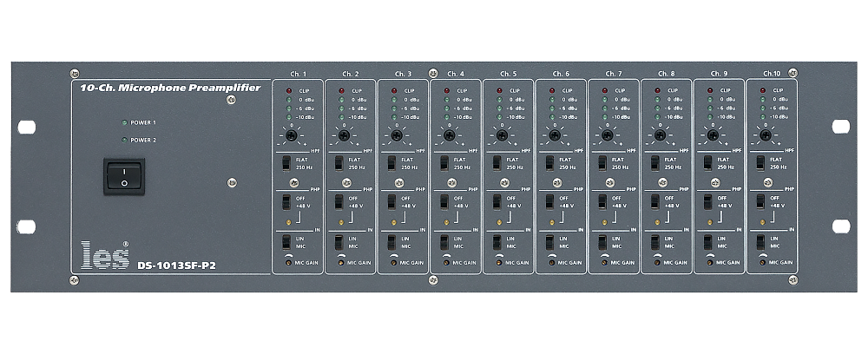This screenshot has height=354, width=868.
Task: Click the Ch. 7 level trim knob
Action: (608, 135)
